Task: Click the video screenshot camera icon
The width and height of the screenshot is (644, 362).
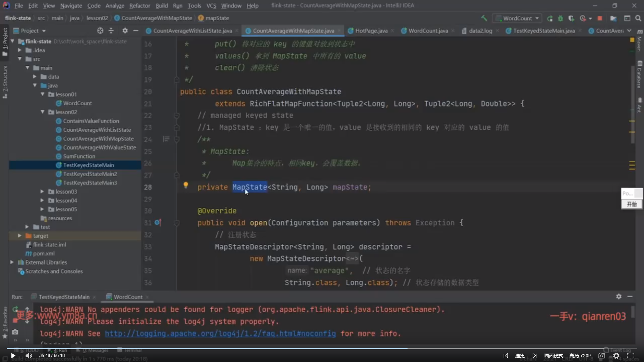Action: [x=602, y=356]
